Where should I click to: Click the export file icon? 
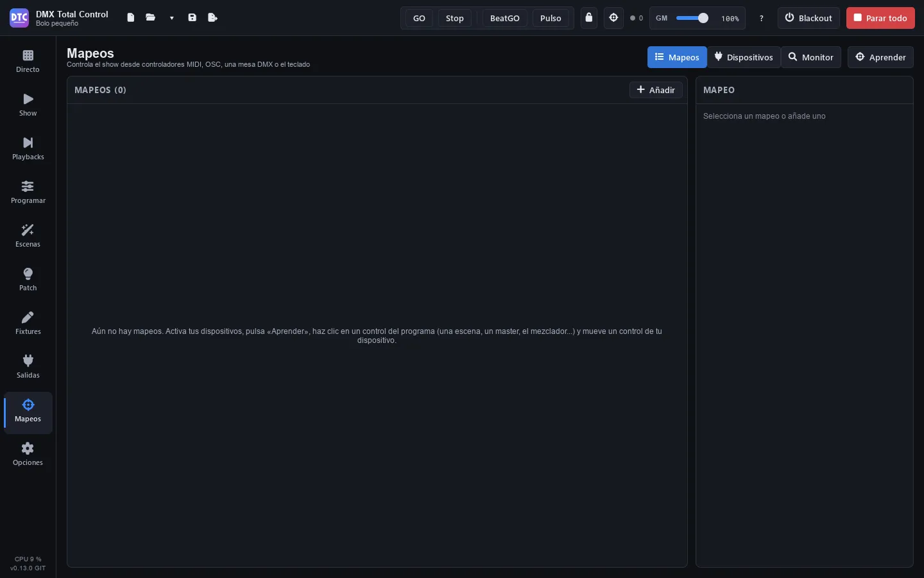213,18
